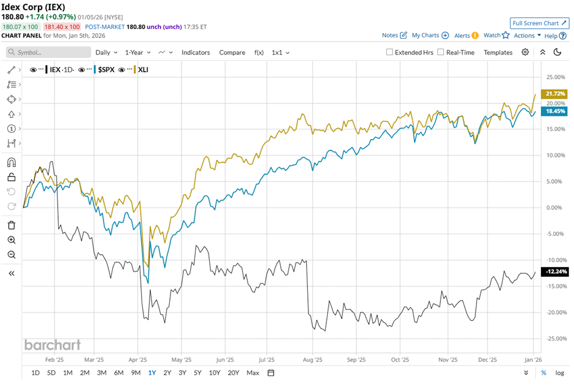Click the Full Screen Chart button
Image resolution: width=574 pixels, height=392 pixels.
(x=539, y=23)
